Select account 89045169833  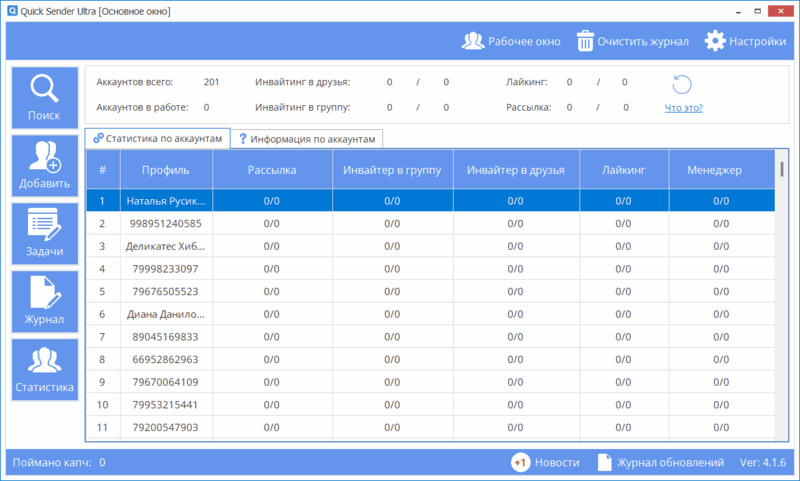[x=166, y=337]
